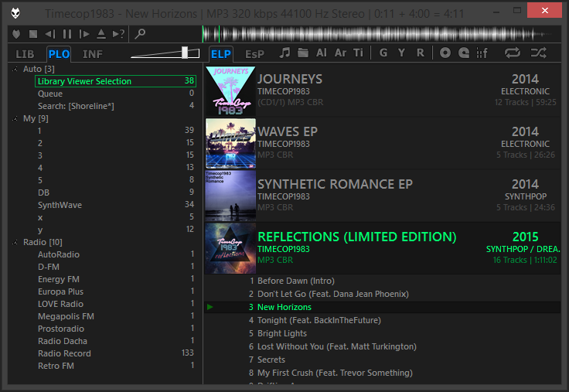This screenshot has width=569, height=392.
Task: Select track 'Don't Let Go (Feat. Dana Jean Phoenix)'
Action: point(383,294)
